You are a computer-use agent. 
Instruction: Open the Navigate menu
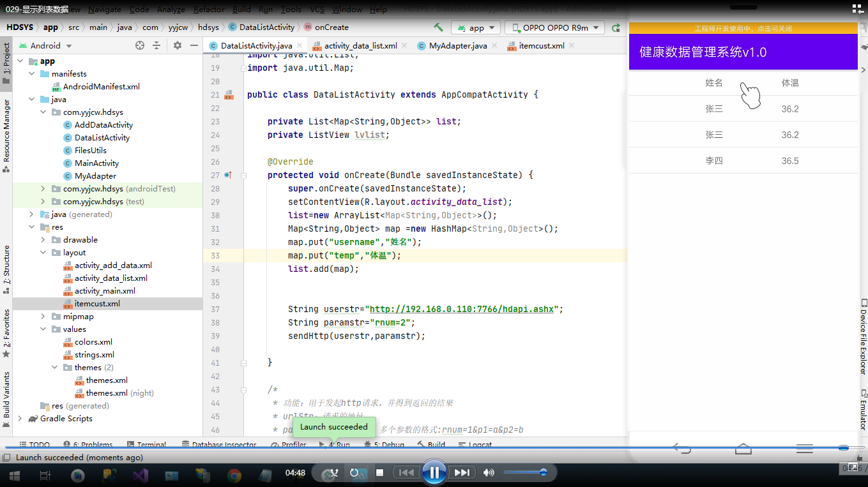click(x=104, y=10)
